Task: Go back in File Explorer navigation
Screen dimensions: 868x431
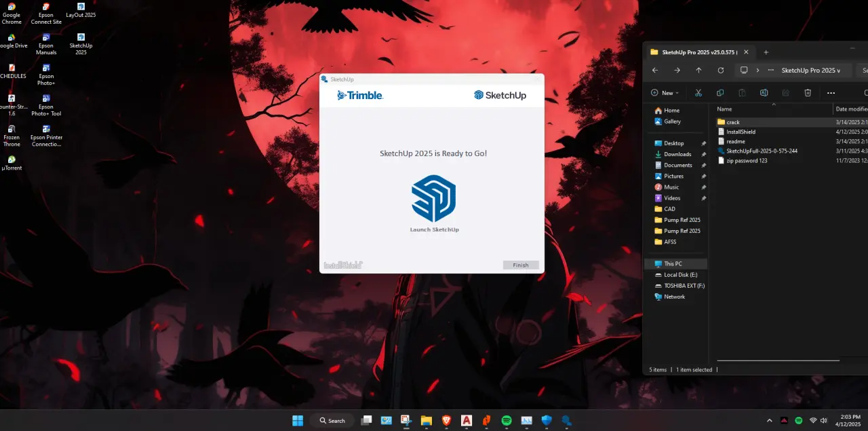Action: [655, 70]
